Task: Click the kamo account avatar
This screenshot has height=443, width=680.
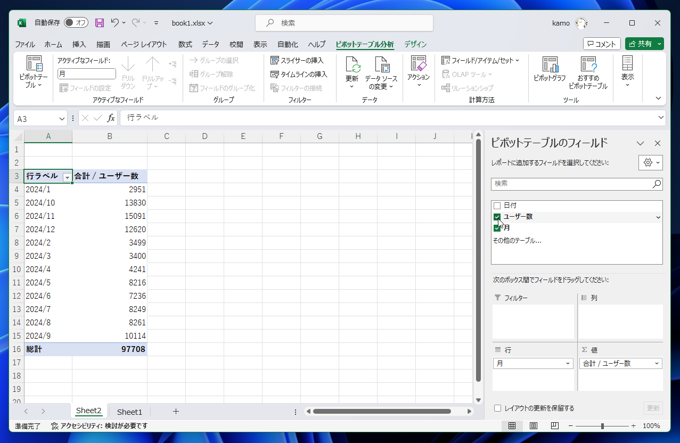Action: pos(581,23)
